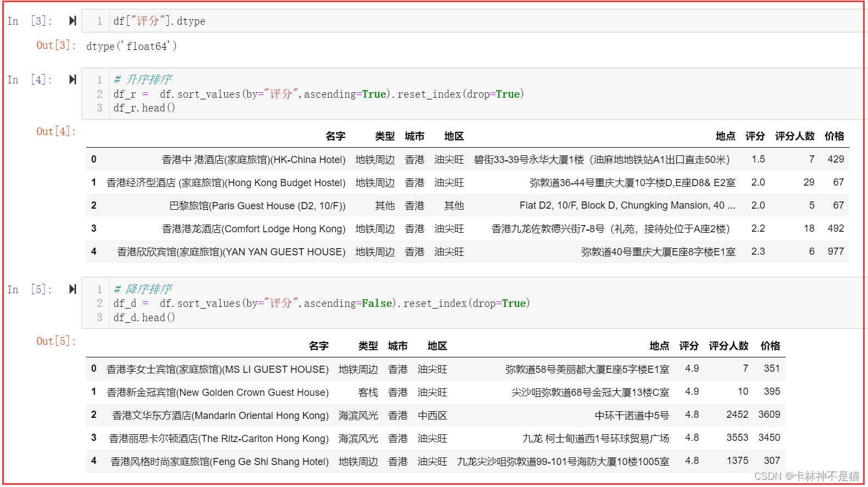Click the Hong Kong Budget Hostel name cell
Image resolution: width=868 pixels, height=487 pixels.
click(x=226, y=183)
